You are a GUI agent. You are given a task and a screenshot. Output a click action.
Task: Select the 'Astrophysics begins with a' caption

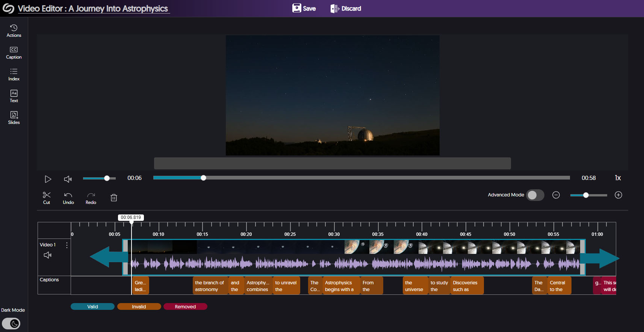click(340, 286)
